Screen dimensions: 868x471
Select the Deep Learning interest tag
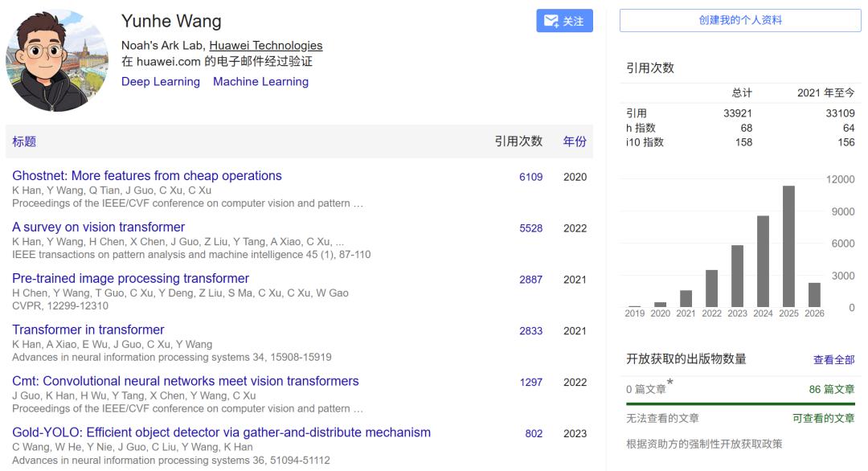(161, 82)
